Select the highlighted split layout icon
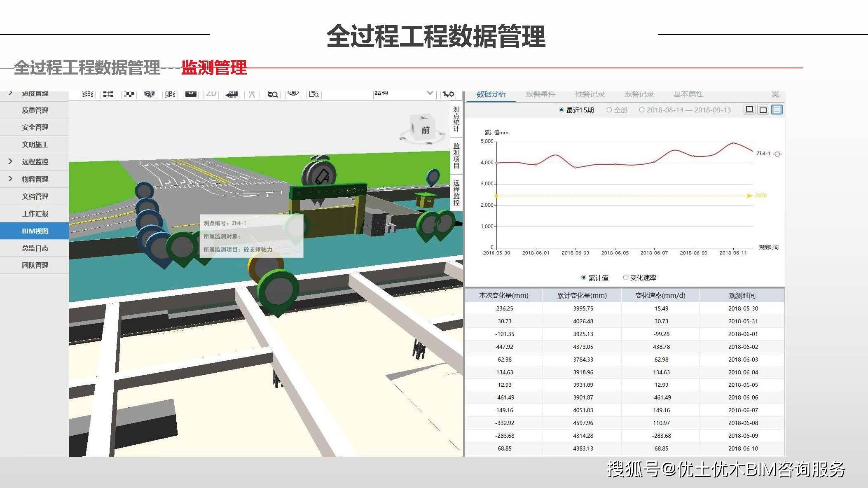 777,110
